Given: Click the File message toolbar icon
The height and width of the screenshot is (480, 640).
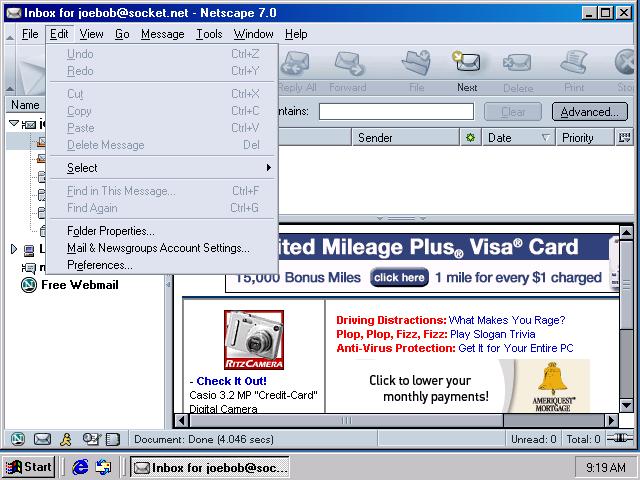Looking at the screenshot, I should tap(416, 63).
